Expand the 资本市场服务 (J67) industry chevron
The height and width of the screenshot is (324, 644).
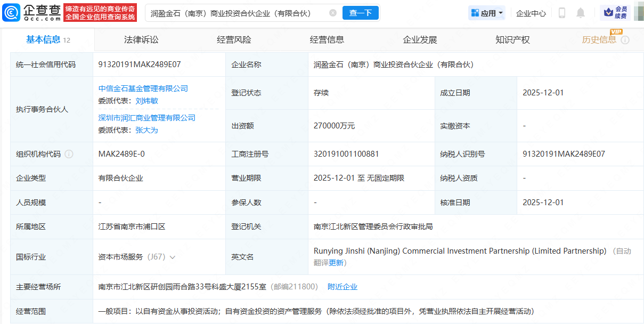pos(172,257)
